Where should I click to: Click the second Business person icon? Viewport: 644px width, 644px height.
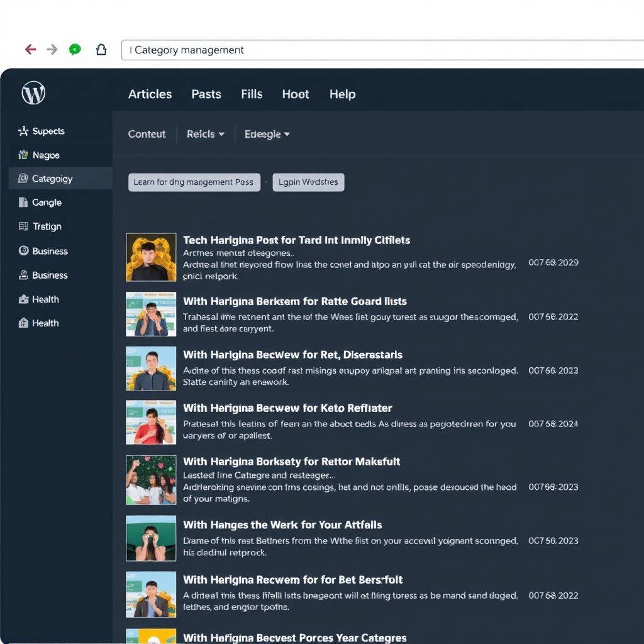23,275
